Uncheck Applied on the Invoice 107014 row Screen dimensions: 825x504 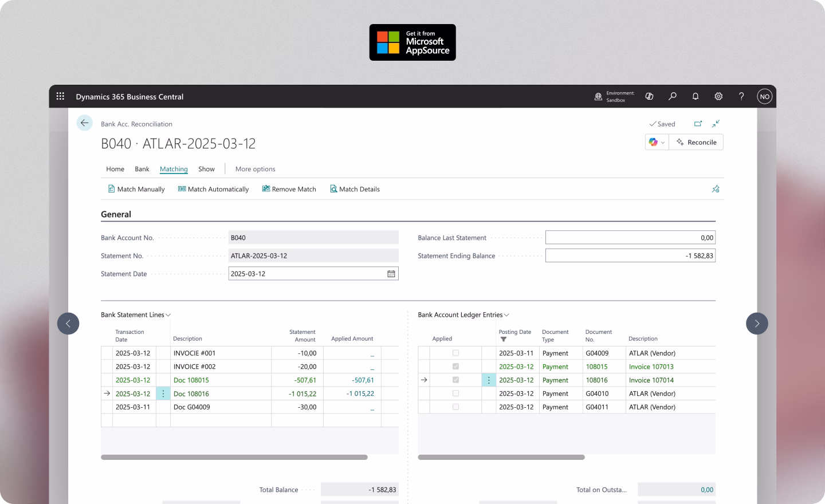coord(455,380)
